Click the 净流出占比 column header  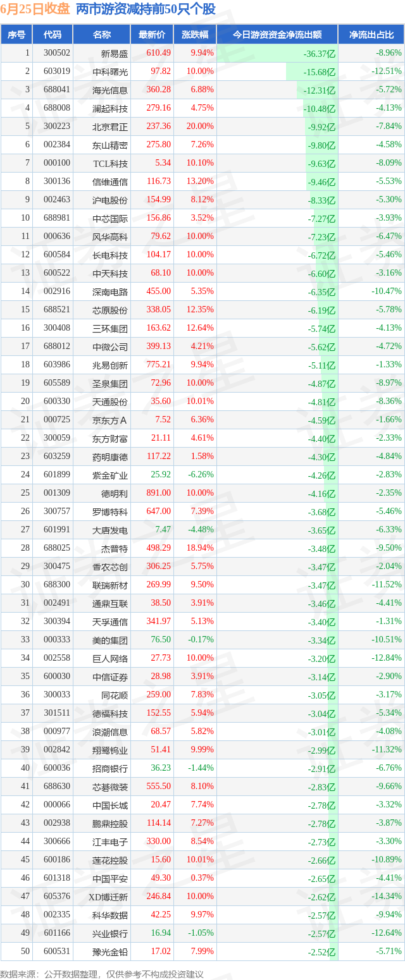371,35
